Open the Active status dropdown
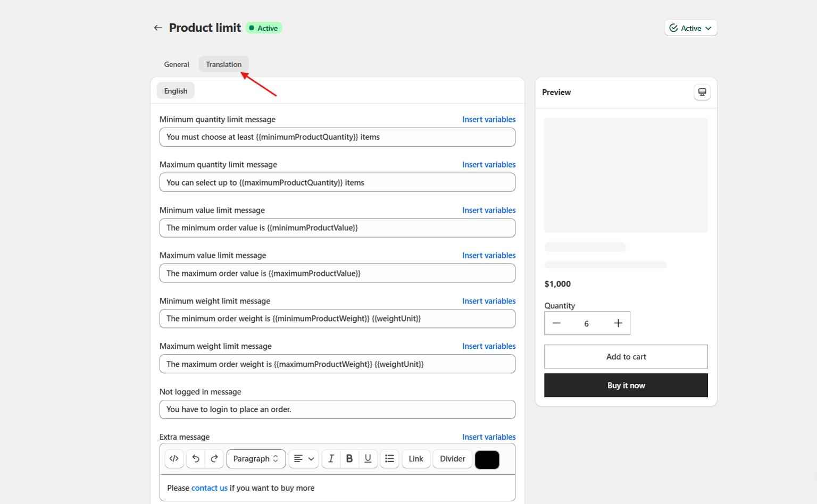Image resolution: width=817 pixels, height=504 pixels. (690, 28)
